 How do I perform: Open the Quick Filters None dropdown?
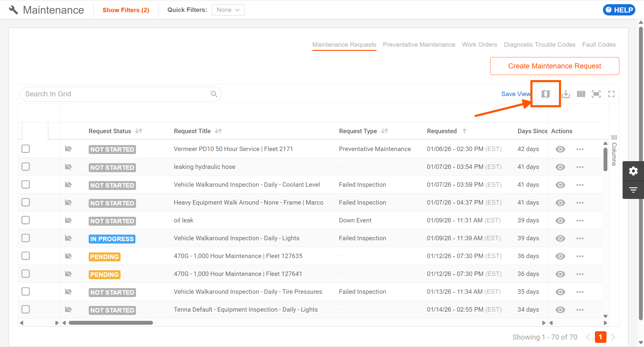tap(228, 10)
